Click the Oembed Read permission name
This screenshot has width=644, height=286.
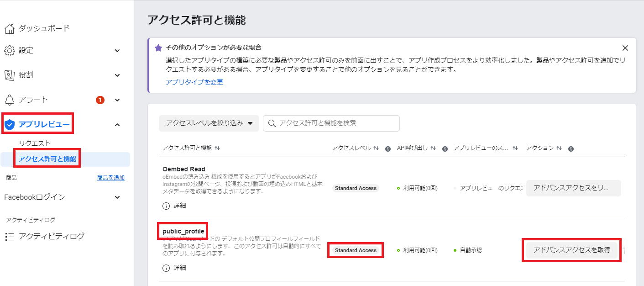(184, 169)
